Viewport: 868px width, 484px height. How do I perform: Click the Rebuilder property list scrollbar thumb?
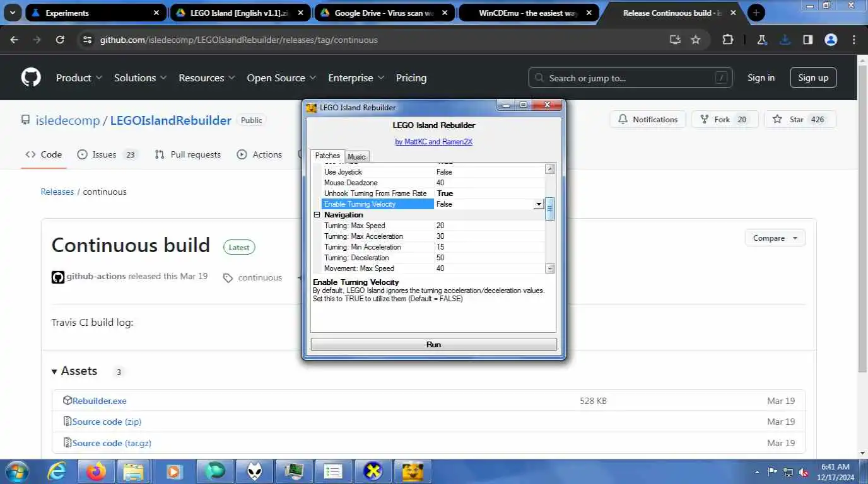point(549,209)
